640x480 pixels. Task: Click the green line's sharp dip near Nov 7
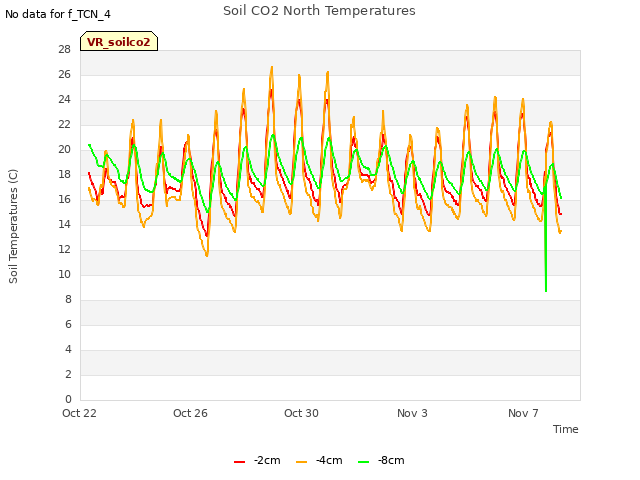546,291
